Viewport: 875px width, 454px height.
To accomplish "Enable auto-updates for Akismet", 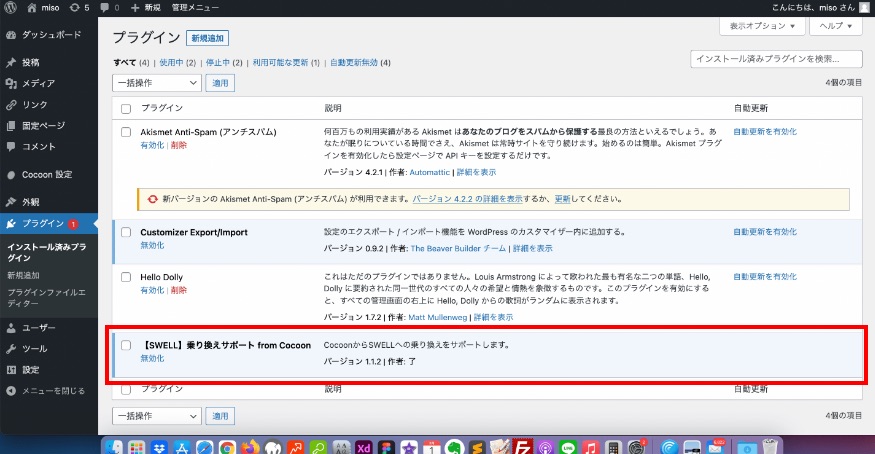I will tap(765, 132).
